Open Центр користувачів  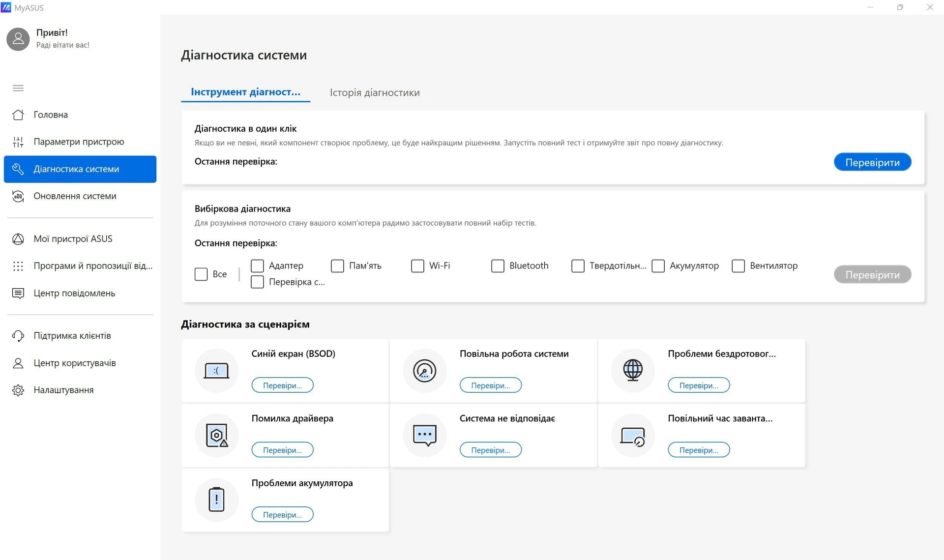[x=80, y=363]
